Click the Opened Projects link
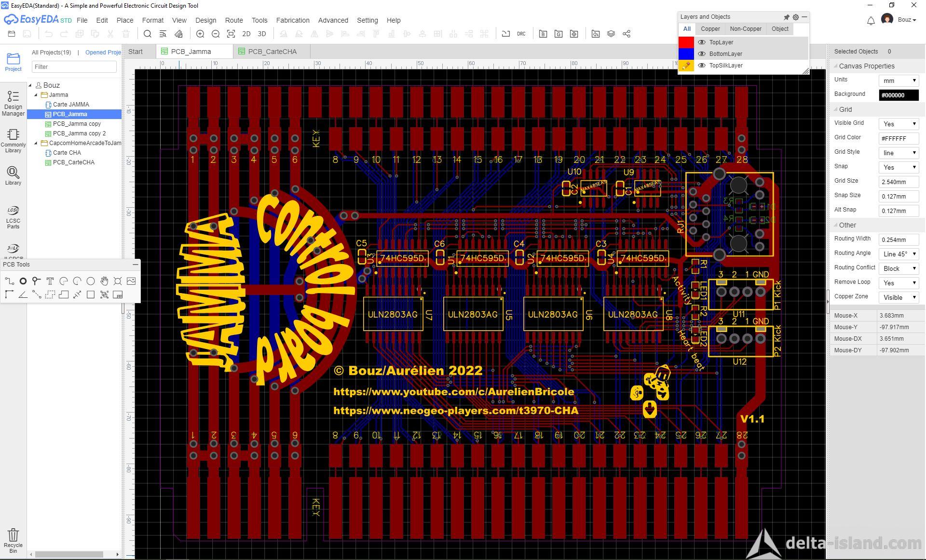 (x=103, y=52)
